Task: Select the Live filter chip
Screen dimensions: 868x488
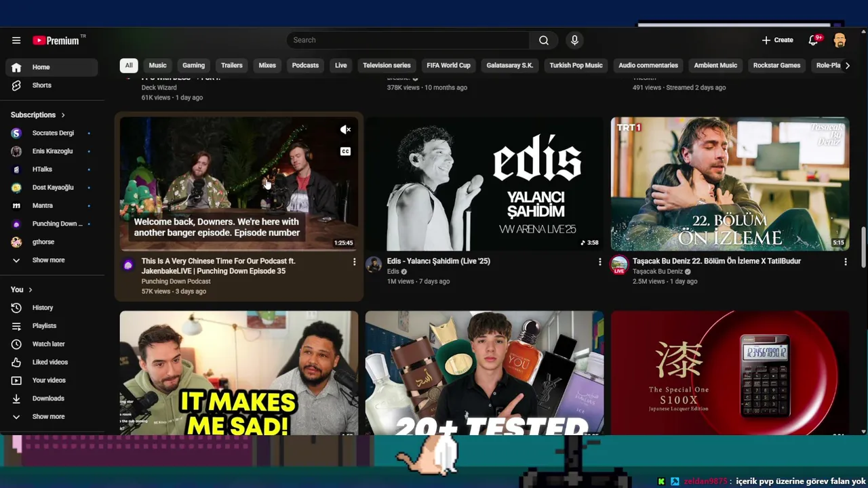Action: pos(341,66)
